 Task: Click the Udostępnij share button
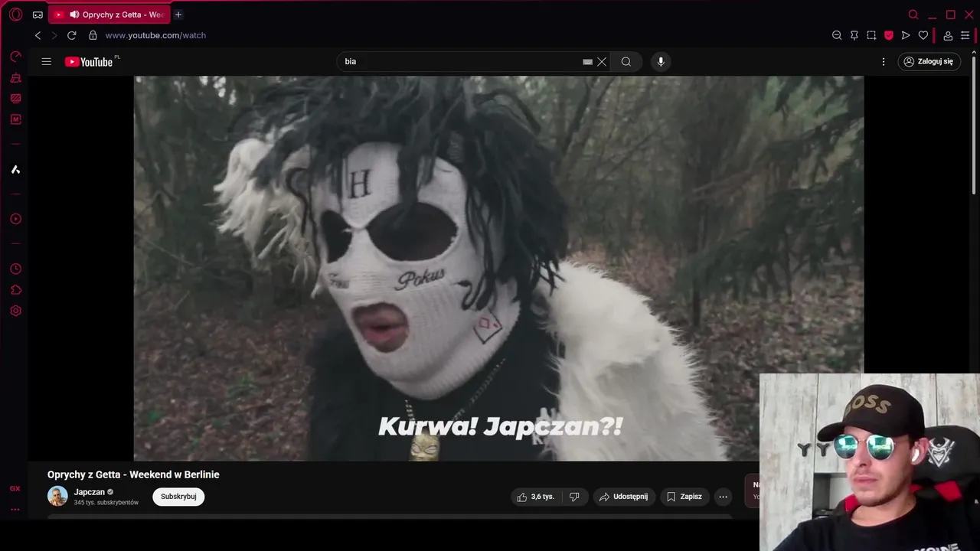coord(624,497)
